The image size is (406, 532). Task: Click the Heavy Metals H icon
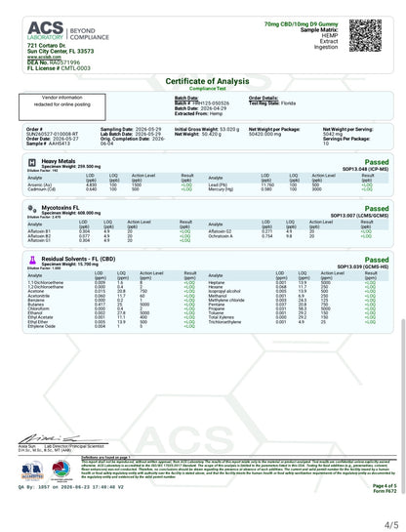click(32, 163)
